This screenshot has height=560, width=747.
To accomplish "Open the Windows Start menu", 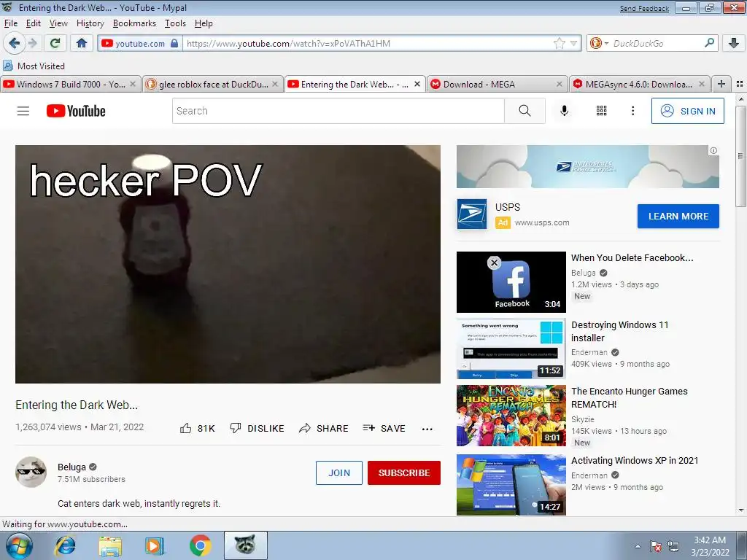I will (19, 545).
